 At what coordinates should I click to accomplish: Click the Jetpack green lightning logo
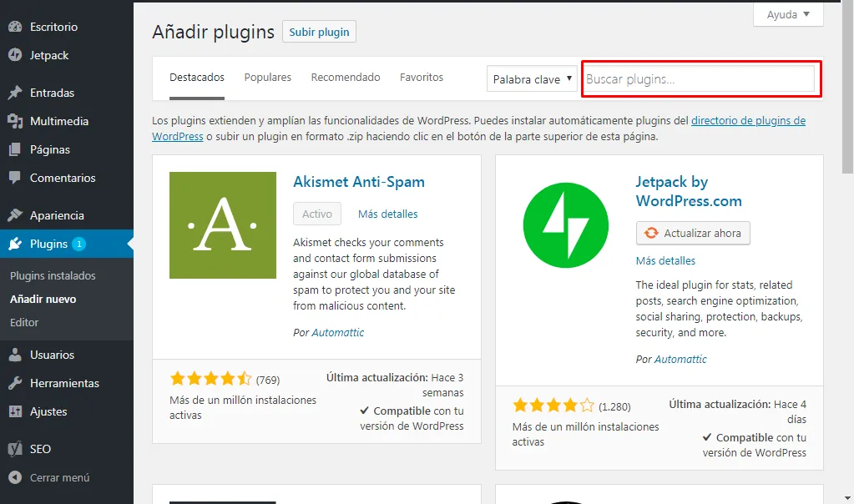pyautogui.click(x=566, y=225)
